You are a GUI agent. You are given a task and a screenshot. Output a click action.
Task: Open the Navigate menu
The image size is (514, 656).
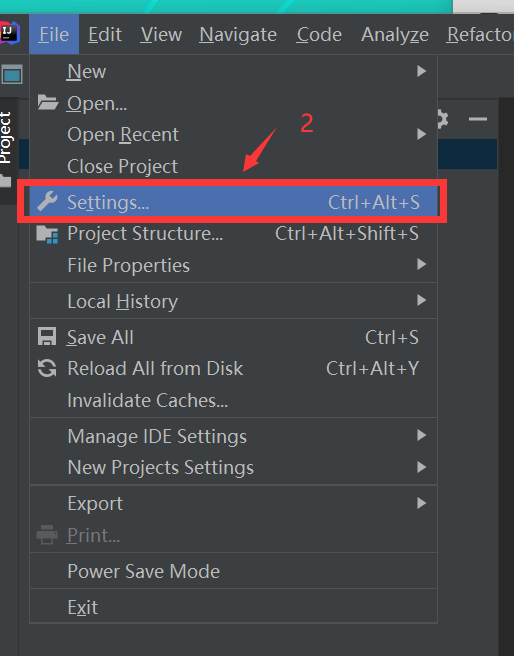[238, 34]
